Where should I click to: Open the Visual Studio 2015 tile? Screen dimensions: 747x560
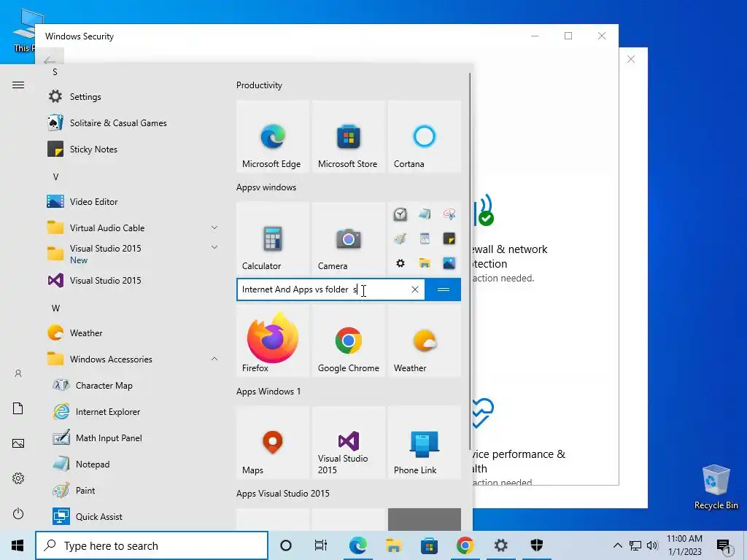click(x=348, y=443)
